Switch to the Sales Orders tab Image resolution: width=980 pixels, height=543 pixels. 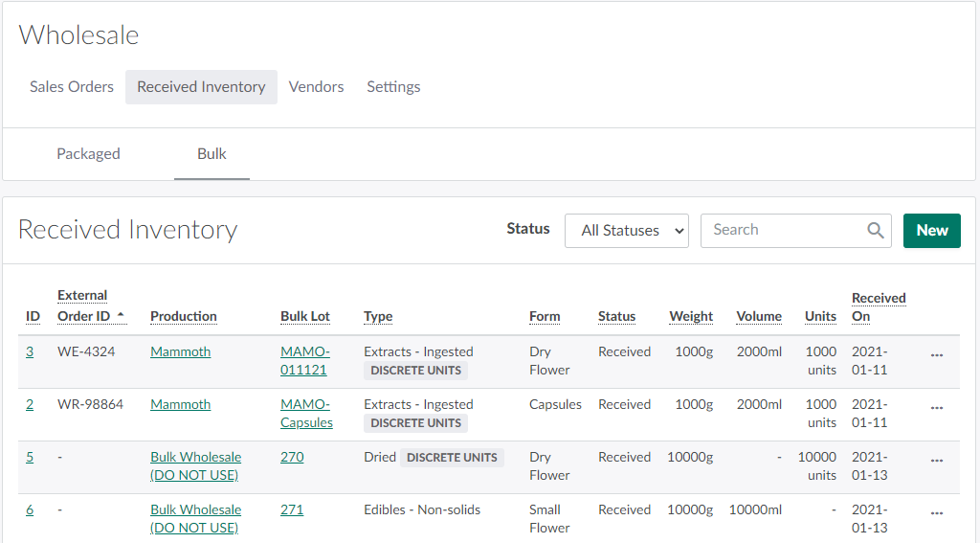72,87
